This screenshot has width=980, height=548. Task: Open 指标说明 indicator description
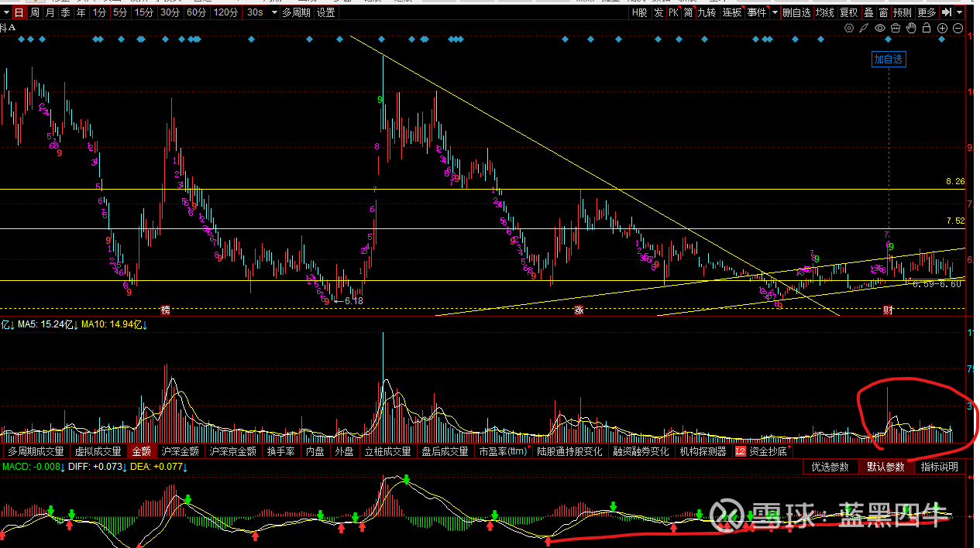[x=940, y=467]
